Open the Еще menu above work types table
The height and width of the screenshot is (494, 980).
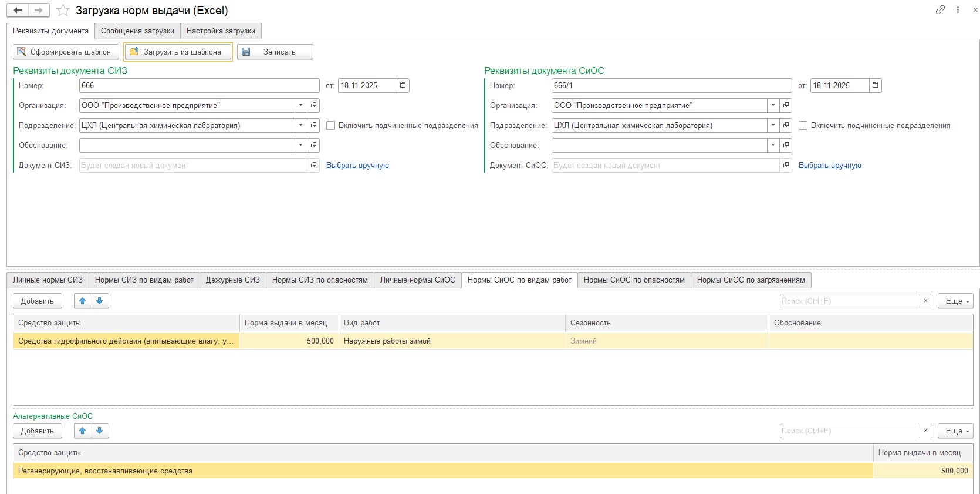click(955, 301)
